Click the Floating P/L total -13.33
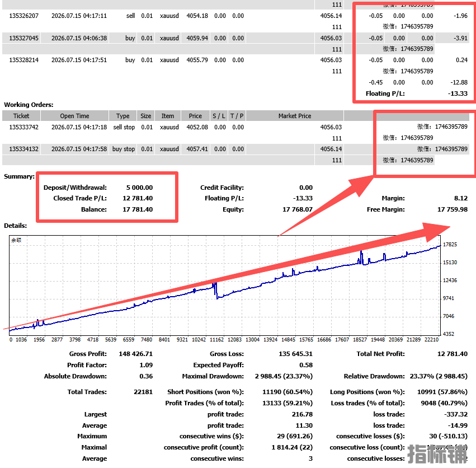This screenshot has width=476, height=468. coord(458,93)
